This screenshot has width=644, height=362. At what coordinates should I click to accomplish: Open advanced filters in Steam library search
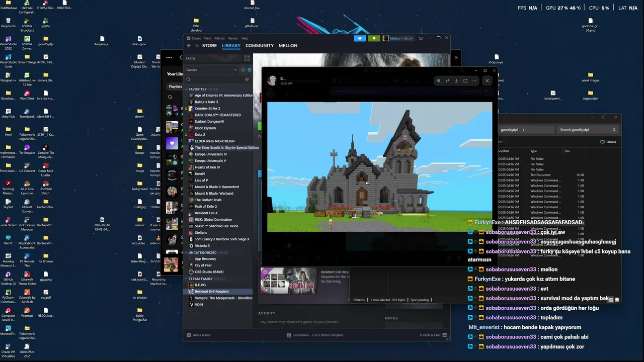tap(247, 79)
